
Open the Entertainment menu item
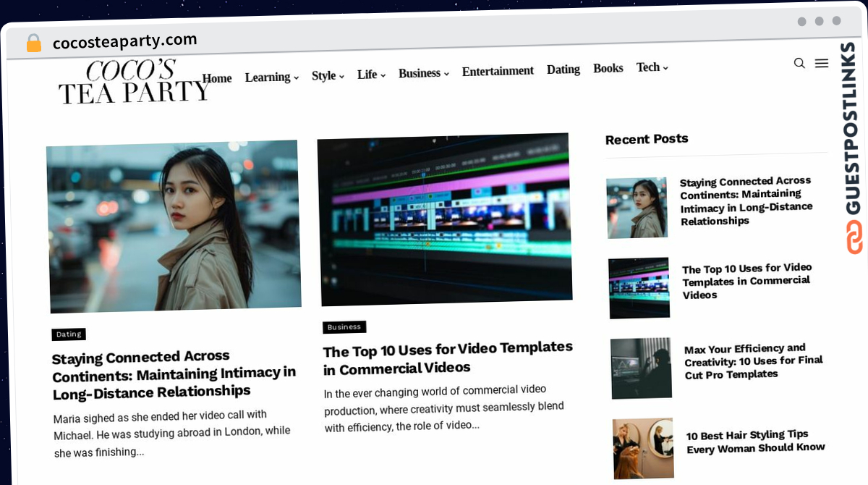coord(498,71)
